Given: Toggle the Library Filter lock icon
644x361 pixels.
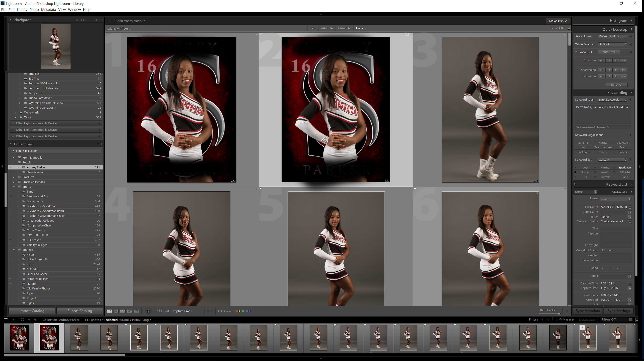Looking at the screenshot, I should (x=569, y=28).
